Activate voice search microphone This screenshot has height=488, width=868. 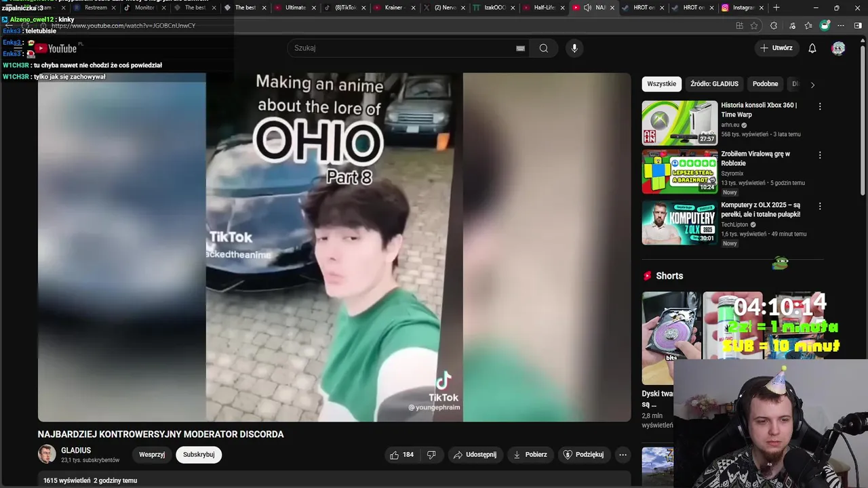click(574, 48)
